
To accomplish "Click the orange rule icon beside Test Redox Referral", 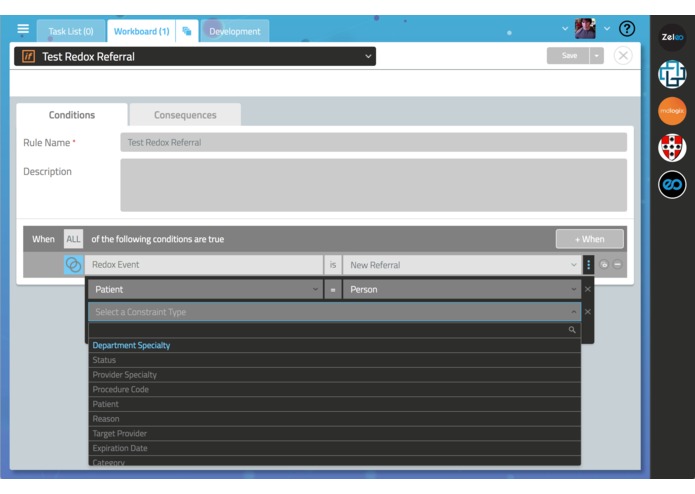I will point(28,56).
